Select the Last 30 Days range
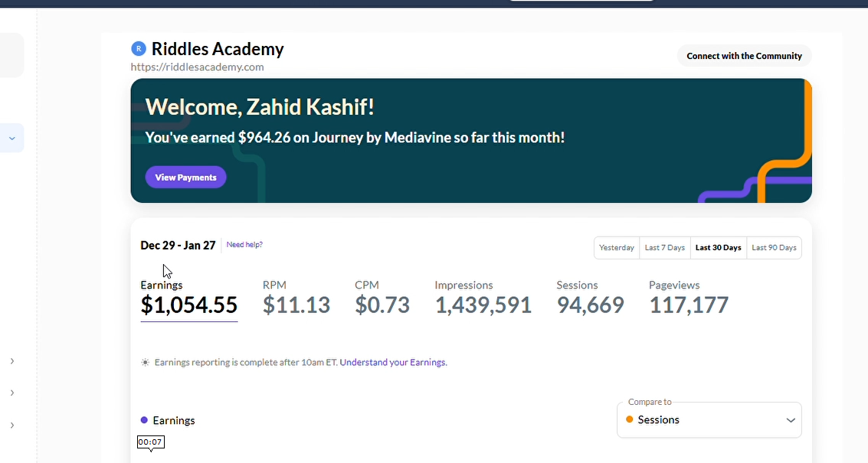 pos(718,248)
